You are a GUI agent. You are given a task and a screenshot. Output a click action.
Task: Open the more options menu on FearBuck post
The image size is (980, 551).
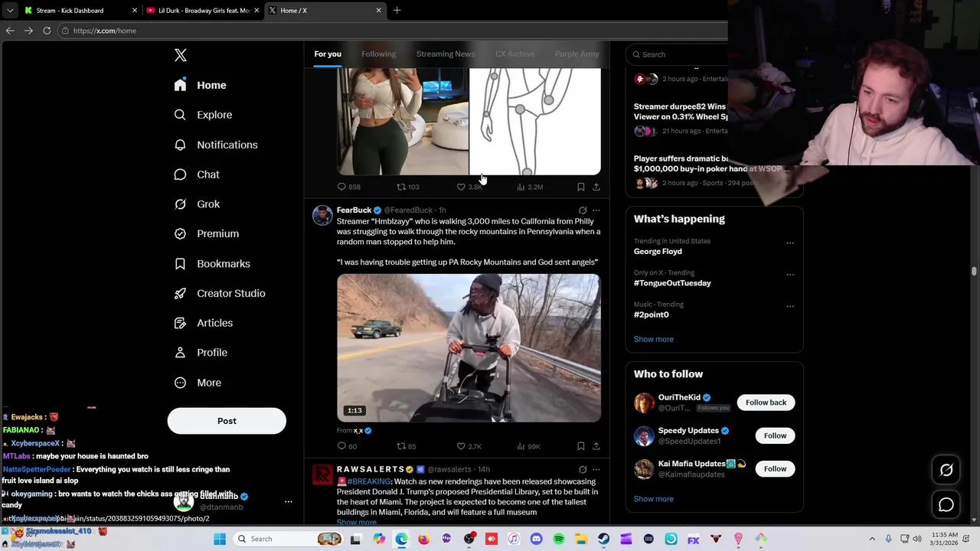(x=596, y=210)
